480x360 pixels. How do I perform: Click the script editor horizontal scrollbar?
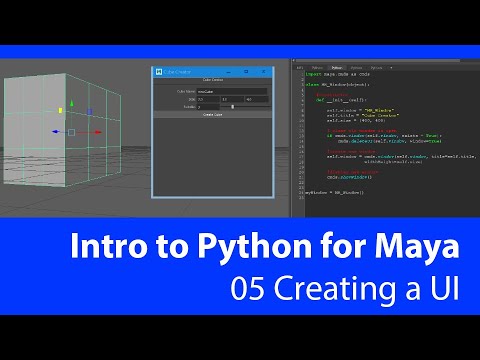[x=378, y=61]
